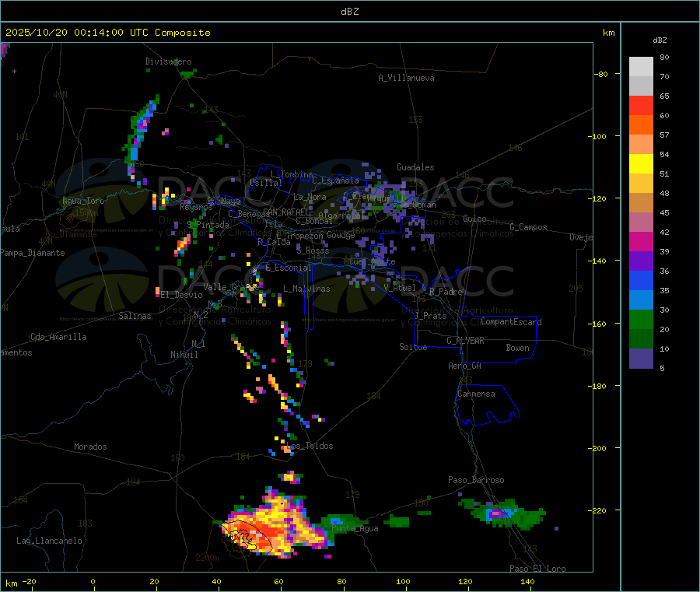The image size is (700, 592).
Task: Click the Soitue map label
Action: [413, 347]
